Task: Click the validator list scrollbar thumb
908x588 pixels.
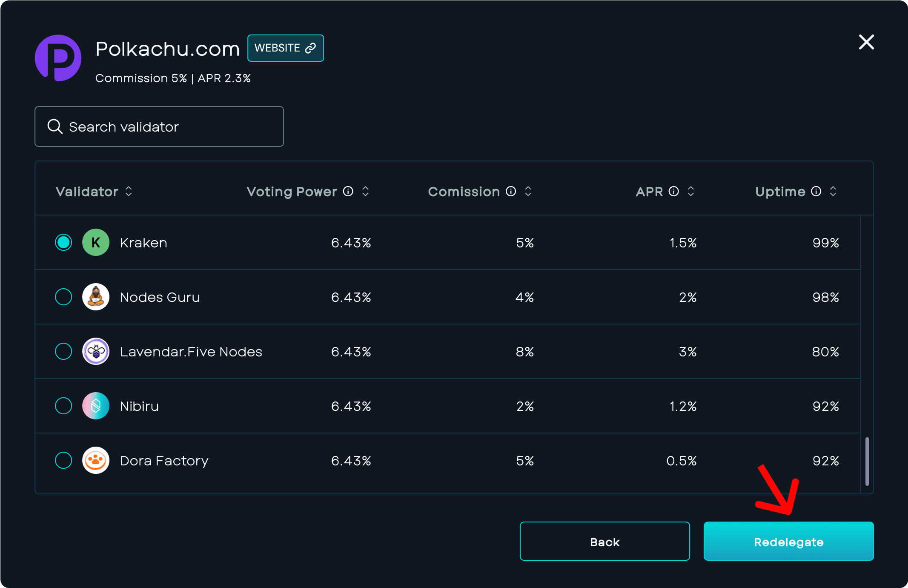Action: (867, 461)
